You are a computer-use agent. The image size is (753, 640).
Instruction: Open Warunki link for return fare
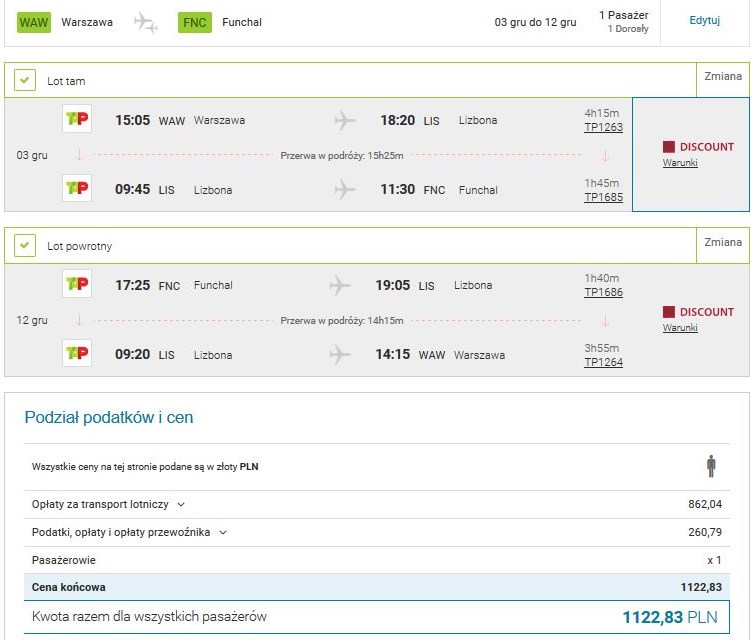coord(680,327)
